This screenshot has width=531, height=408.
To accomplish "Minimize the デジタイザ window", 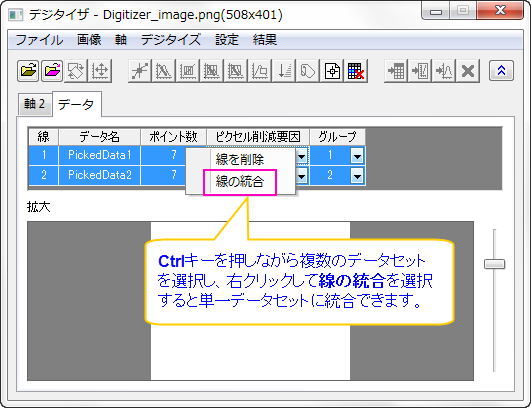I will coord(436,11).
